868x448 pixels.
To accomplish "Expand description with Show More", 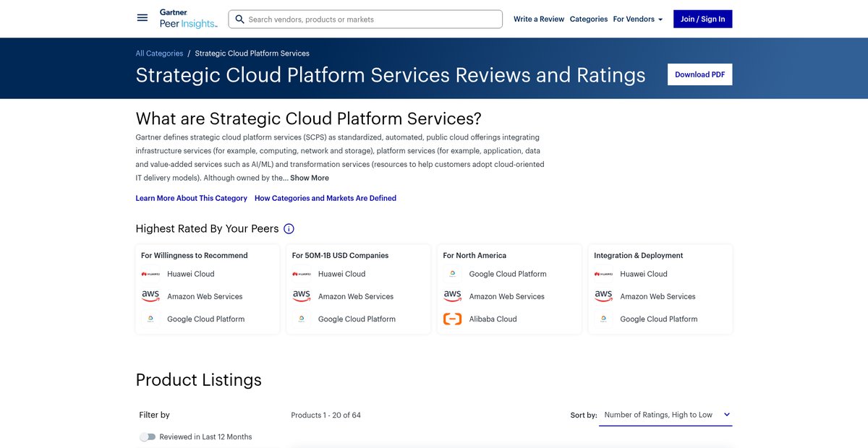I will [x=310, y=178].
